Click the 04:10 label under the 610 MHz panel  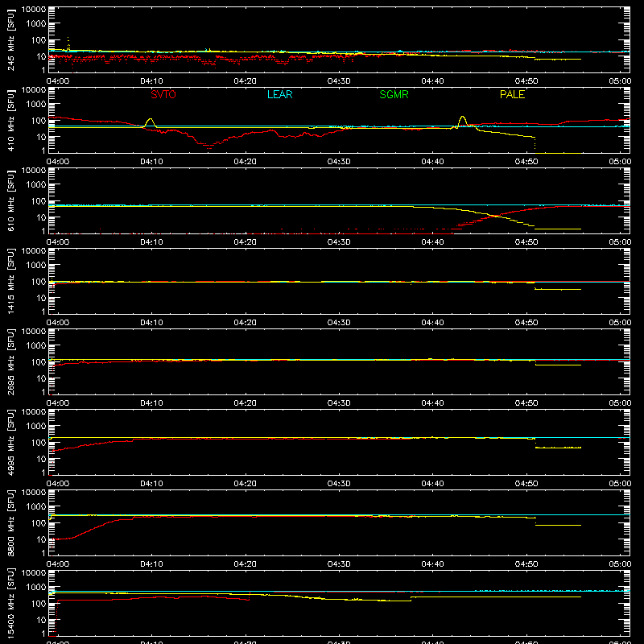click(151, 242)
